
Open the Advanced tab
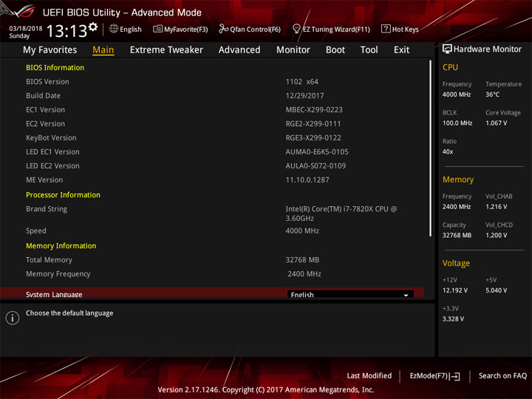tap(239, 50)
